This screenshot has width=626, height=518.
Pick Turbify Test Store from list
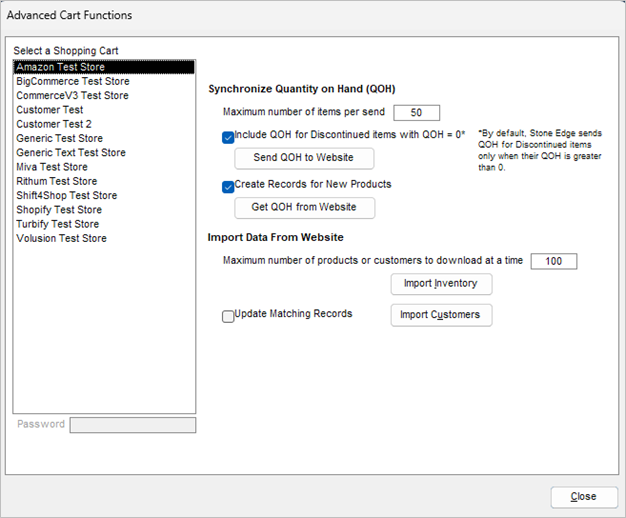[104, 224]
